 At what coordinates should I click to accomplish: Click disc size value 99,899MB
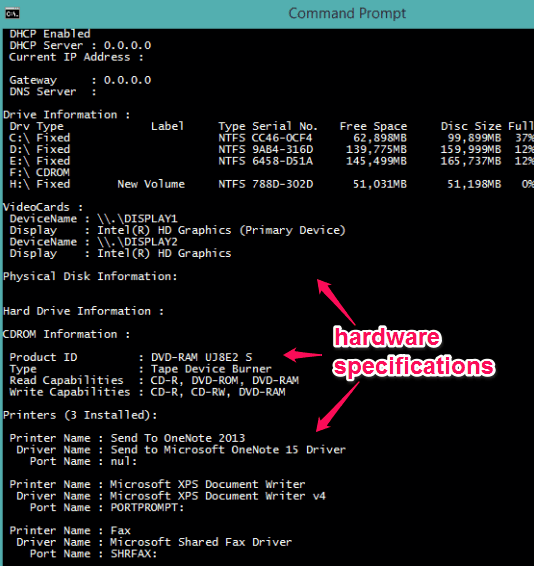(x=474, y=138)
